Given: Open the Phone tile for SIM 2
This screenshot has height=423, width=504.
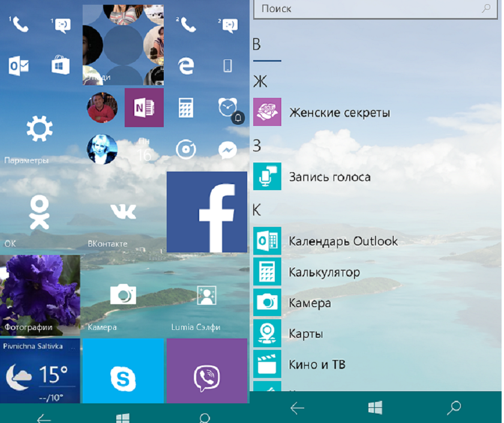Looking at the screenshot, I should 186,25.
